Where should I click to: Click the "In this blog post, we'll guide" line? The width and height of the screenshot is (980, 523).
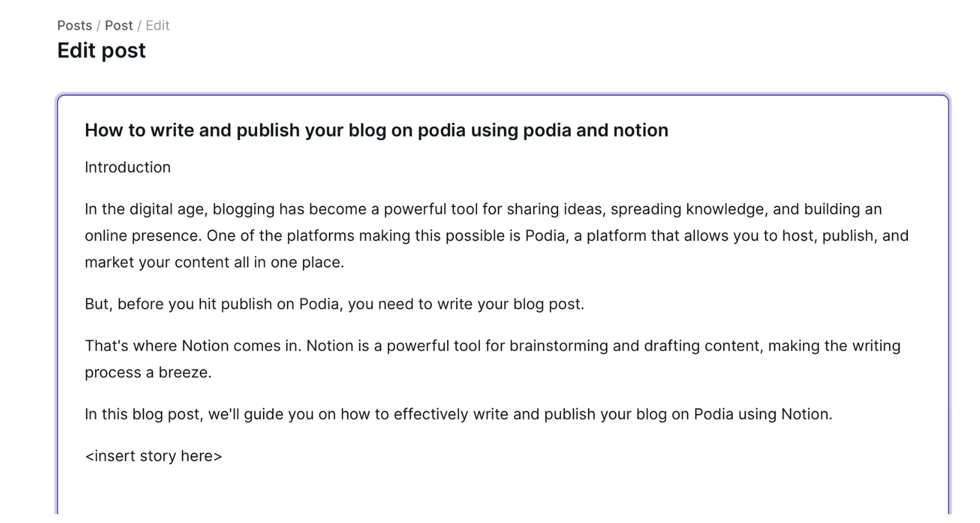458,415
